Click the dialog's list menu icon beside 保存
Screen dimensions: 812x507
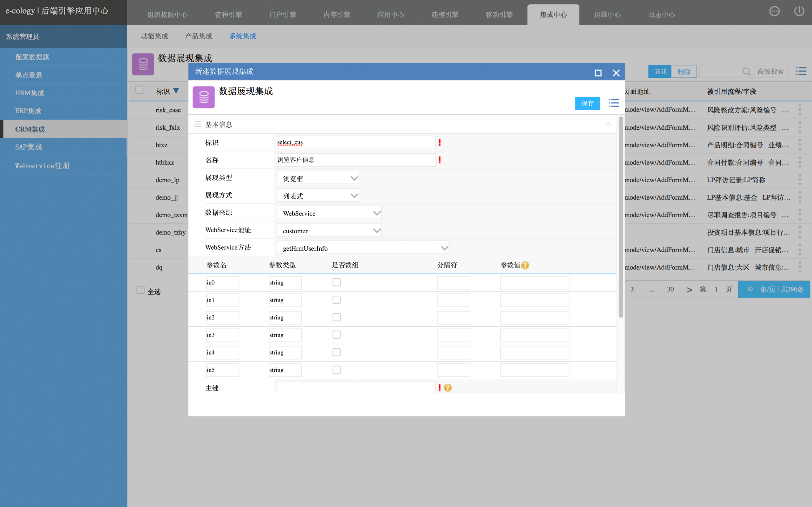(613, 103)
